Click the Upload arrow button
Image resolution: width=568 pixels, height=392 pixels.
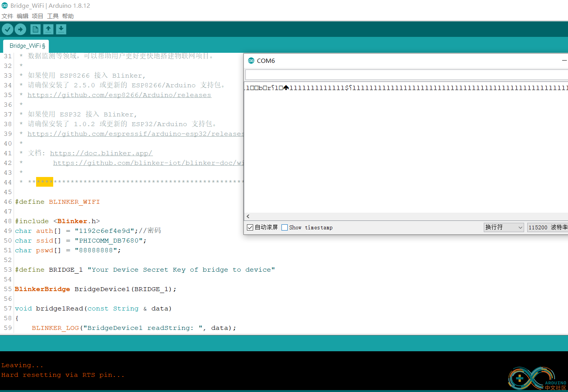point(20,29)
